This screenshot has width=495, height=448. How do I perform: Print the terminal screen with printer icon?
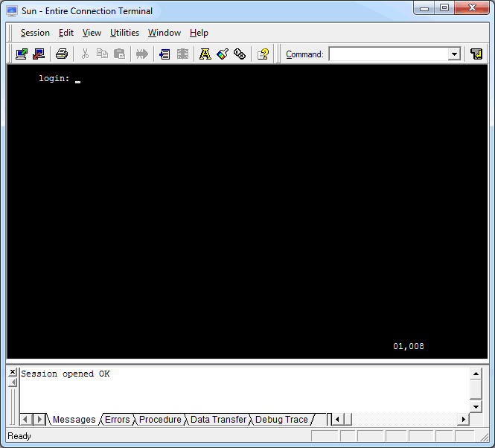point(62,54)
